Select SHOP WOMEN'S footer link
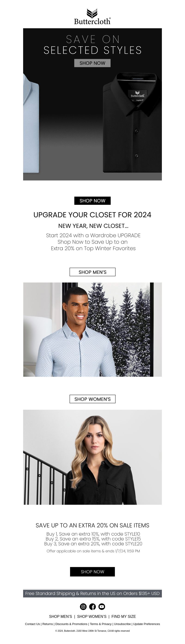Viewport: 185px width, 644px height. point(92,616)
